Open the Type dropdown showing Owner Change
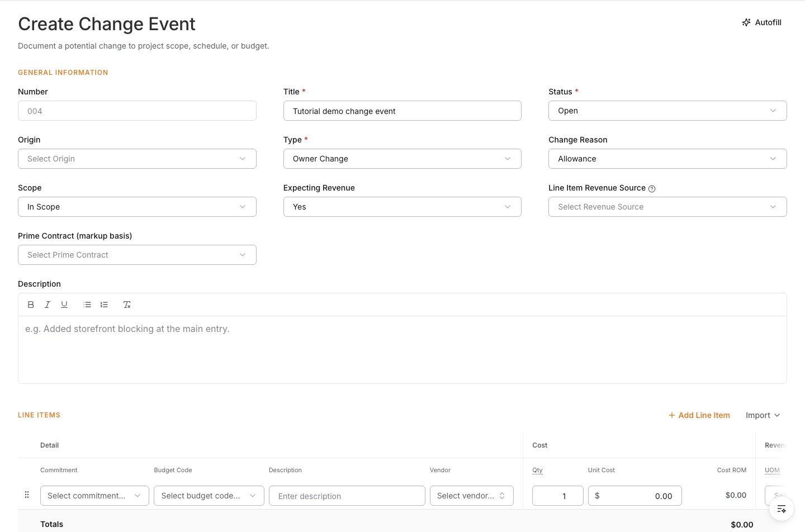This screenshot has width=805, height=532. click(x=402, y=159)
